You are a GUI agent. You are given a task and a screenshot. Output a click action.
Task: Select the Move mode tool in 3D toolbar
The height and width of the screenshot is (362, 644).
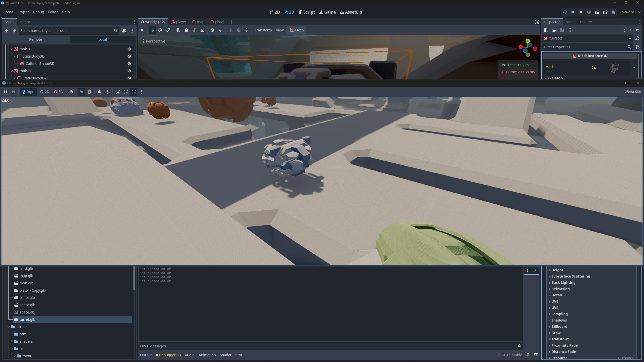pyautogui.click(x=152, y=30)
